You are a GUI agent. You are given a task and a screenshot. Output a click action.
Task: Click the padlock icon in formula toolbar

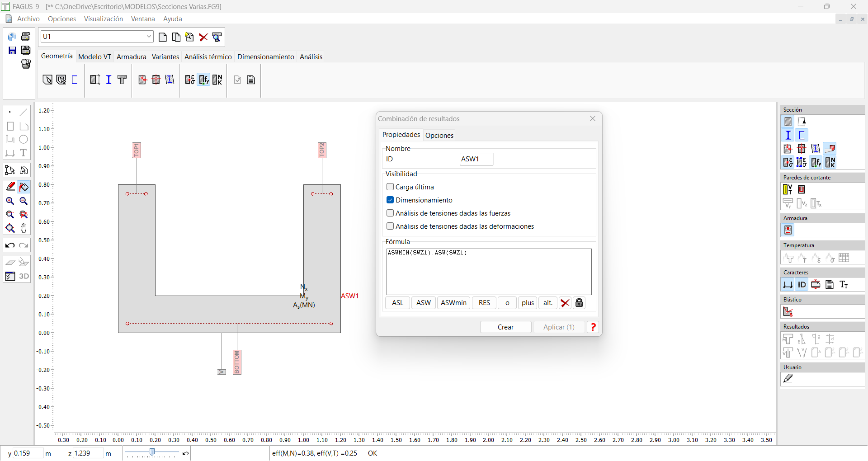click(579, 303)
